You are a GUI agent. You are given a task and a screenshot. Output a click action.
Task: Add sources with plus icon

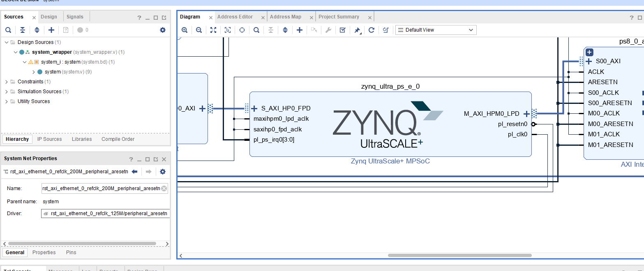tap(51, 30)
